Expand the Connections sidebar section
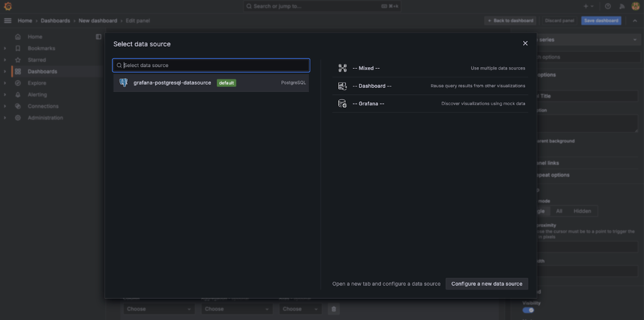644x320 pixels. coord(5,106)
